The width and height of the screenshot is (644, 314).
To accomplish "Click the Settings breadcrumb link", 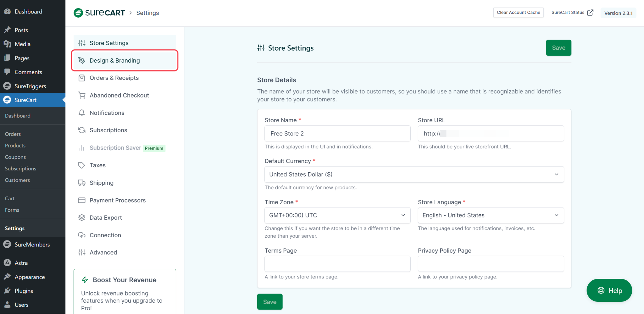I will 147,13.
